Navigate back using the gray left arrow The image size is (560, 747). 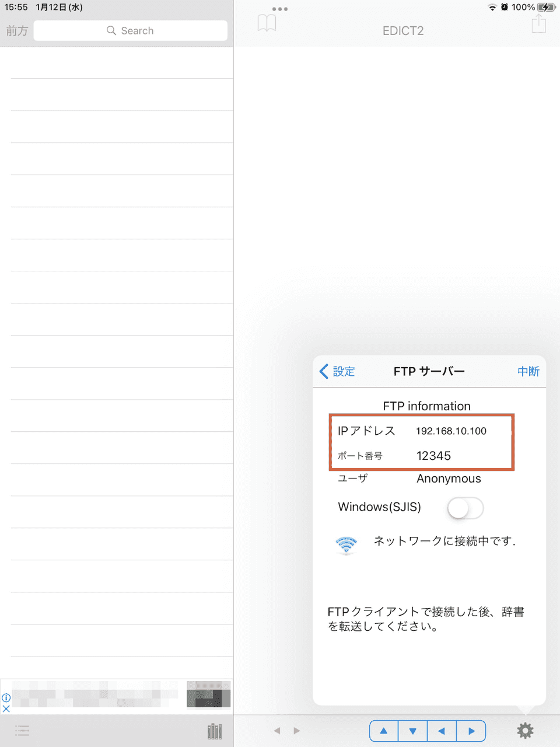(x=277, y=730)
